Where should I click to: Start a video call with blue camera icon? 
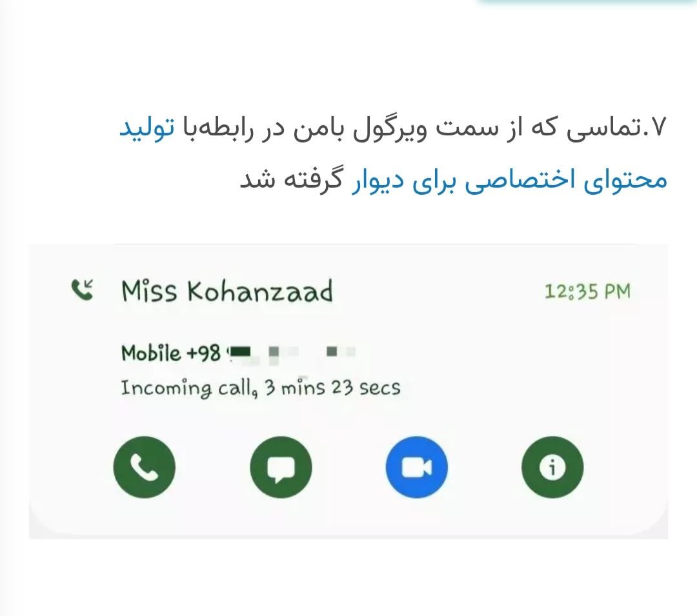click(x=416, y=467)
